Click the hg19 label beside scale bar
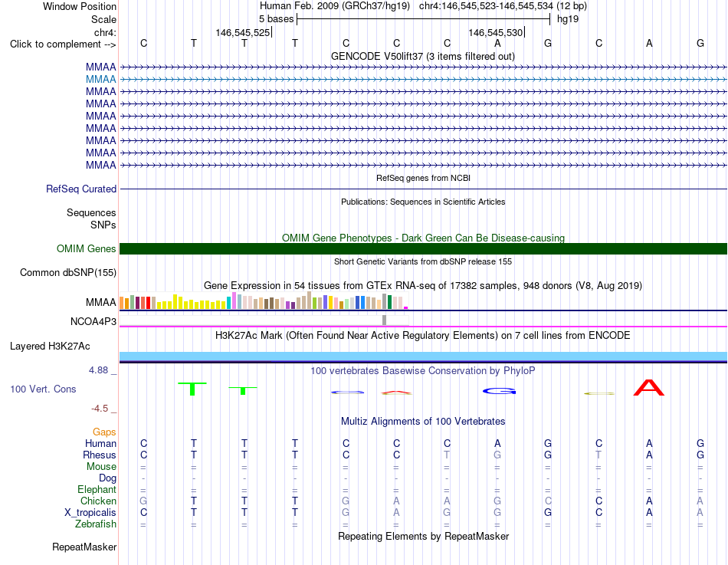The height and width of the screenshot is (565, 728). 568,19
